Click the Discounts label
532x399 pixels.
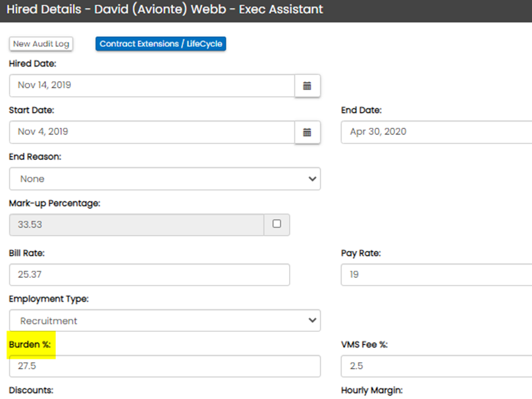pyautogui.click(x=31, y=390)
